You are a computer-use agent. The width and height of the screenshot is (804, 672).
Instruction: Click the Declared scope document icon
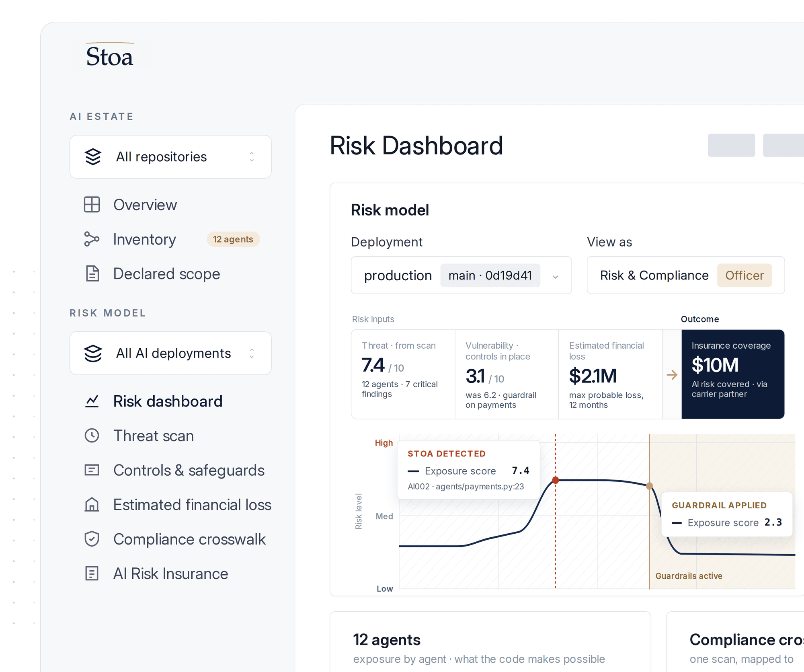pyautogui.click(x=92, y=273)
